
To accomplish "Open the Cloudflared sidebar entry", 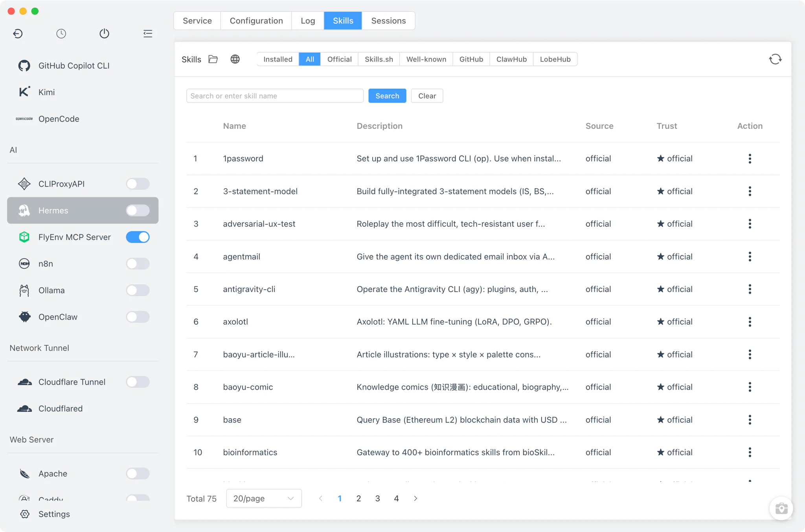I will pos(83,409).
